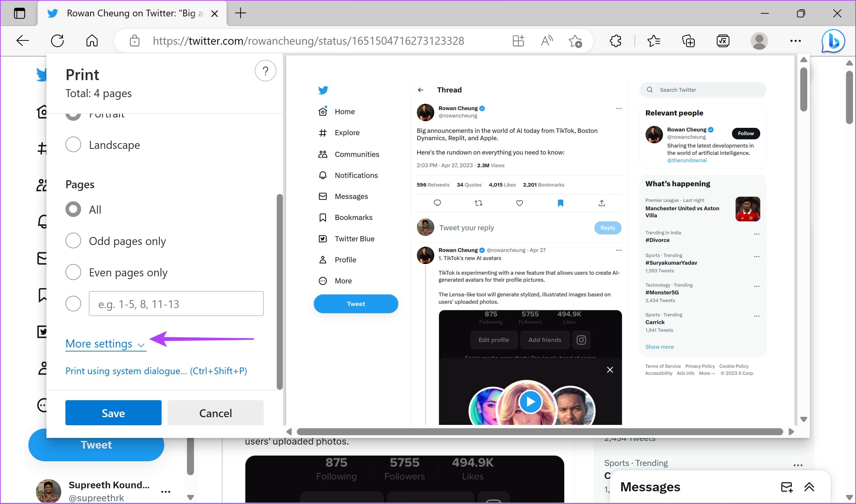Open Print using system dialogue link
Viewport: 856px width, 504px height.
point(156,371)
